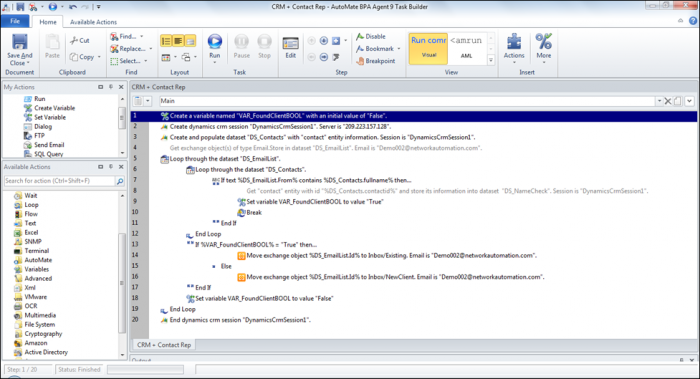Click the Pause task button
700x379 pixels.
pos(242,46)
